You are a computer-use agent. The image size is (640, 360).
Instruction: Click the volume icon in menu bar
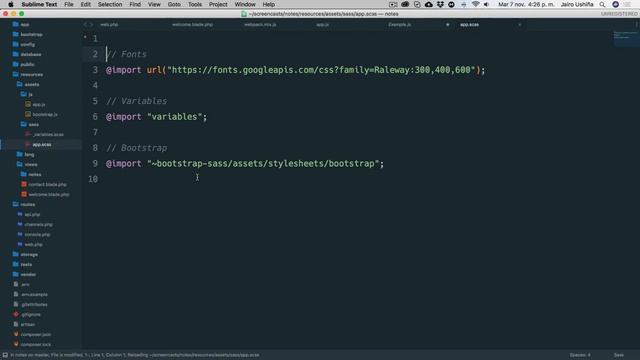click(487, 4)
